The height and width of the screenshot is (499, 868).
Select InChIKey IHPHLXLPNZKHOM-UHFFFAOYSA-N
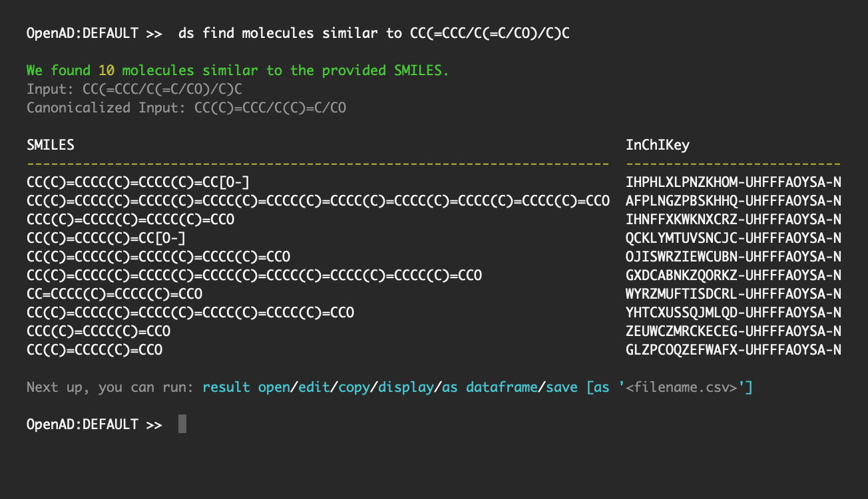coord(734,182)
